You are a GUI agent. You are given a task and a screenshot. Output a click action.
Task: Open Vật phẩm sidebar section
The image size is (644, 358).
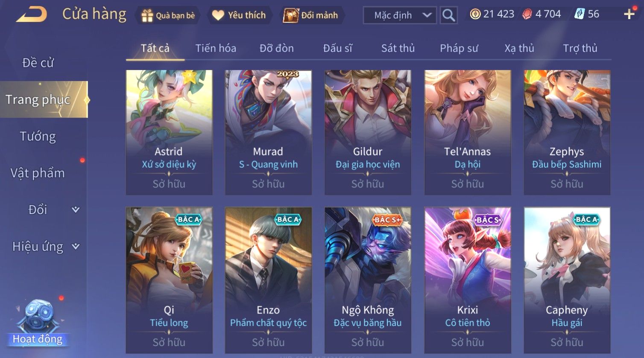coord(38,173)
